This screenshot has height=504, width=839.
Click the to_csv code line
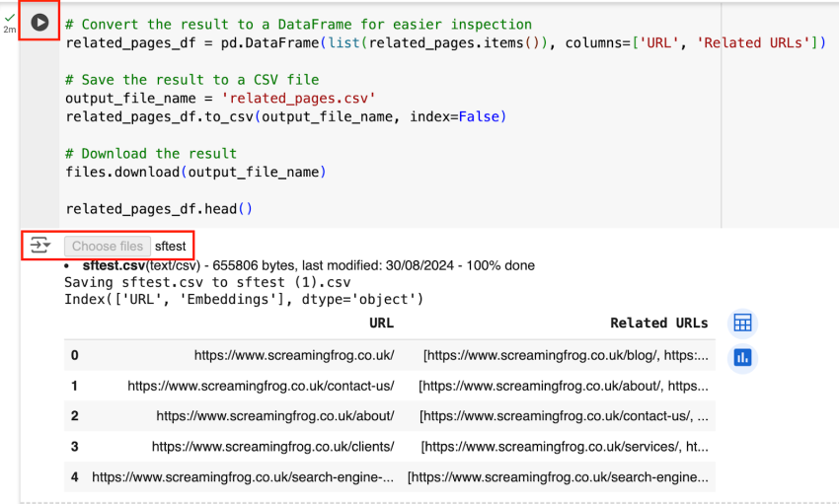pos(285,116)
